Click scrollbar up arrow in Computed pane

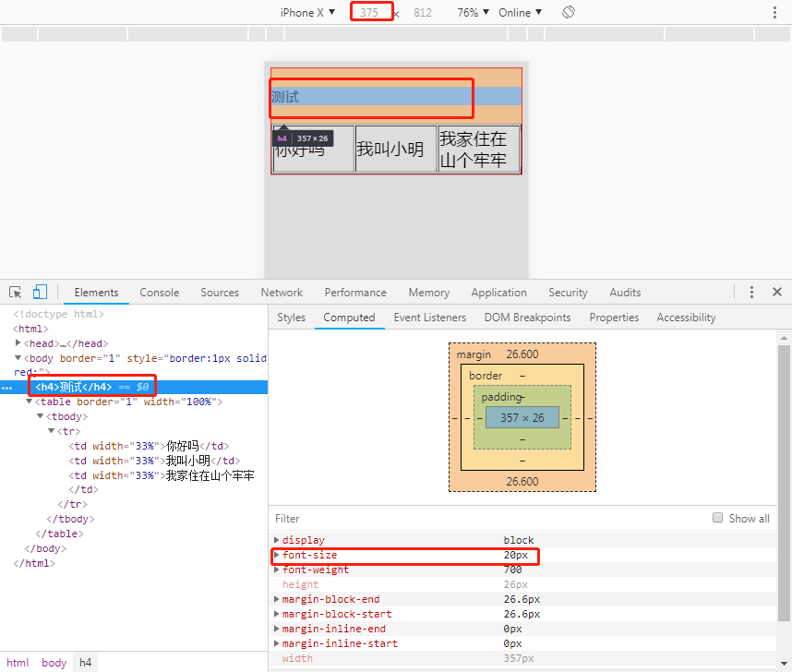point(784,338)
